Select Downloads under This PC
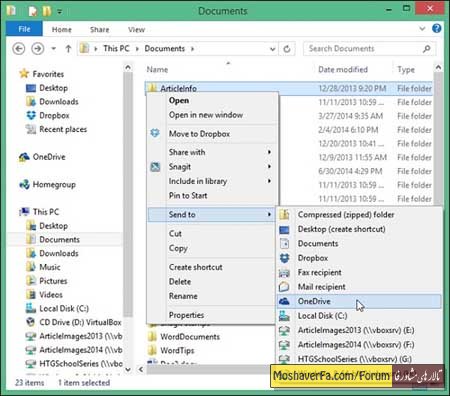The height and width of the screenshot is (396, 450). [59, 253]
